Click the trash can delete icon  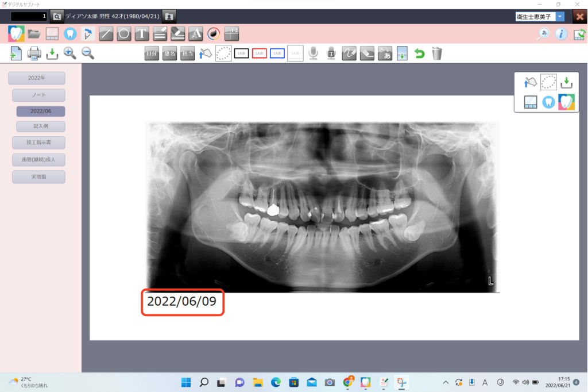(x=437, y=53)
